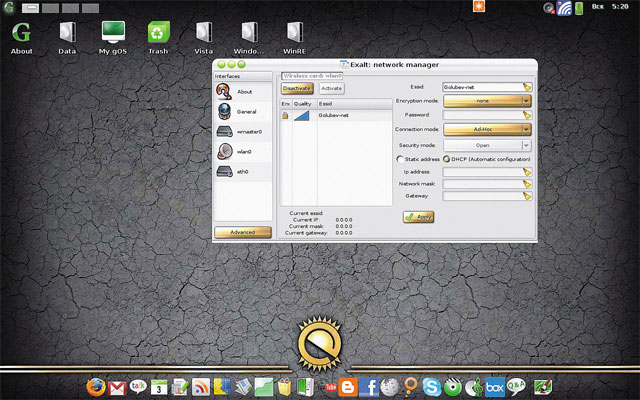Select the eth0 wired interface
Screen dimensions: 640x400
pos(243,171)
